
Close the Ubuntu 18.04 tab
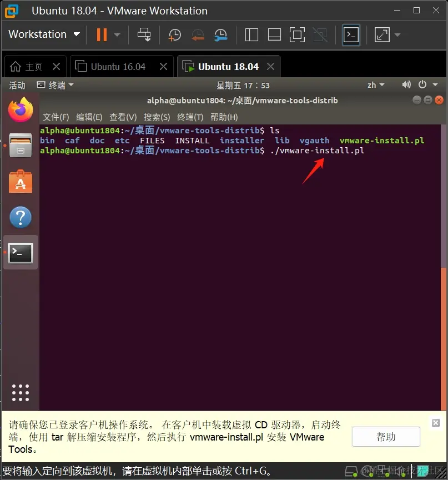coord(271,67)
